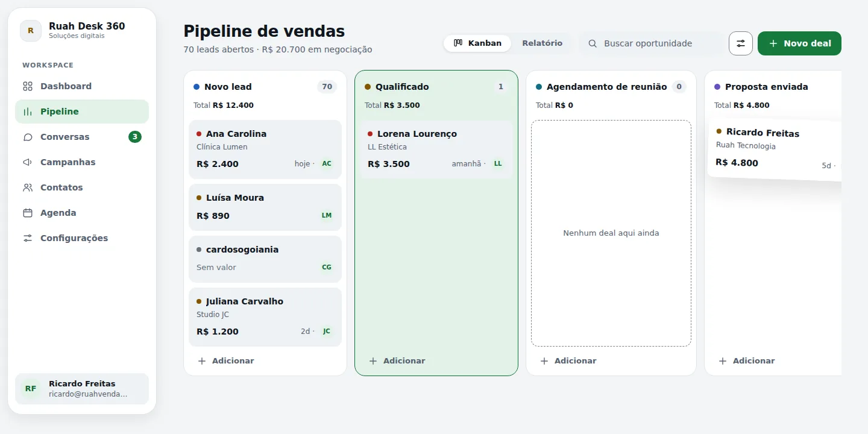Open the Luísa Moura deal card
The image size is (868, 434).
(265, 207)
